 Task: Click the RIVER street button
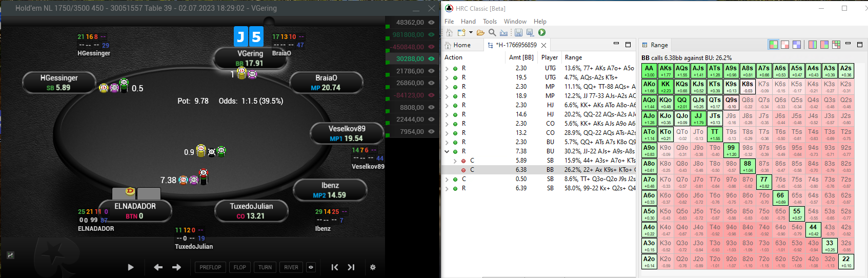click(291, 267)
